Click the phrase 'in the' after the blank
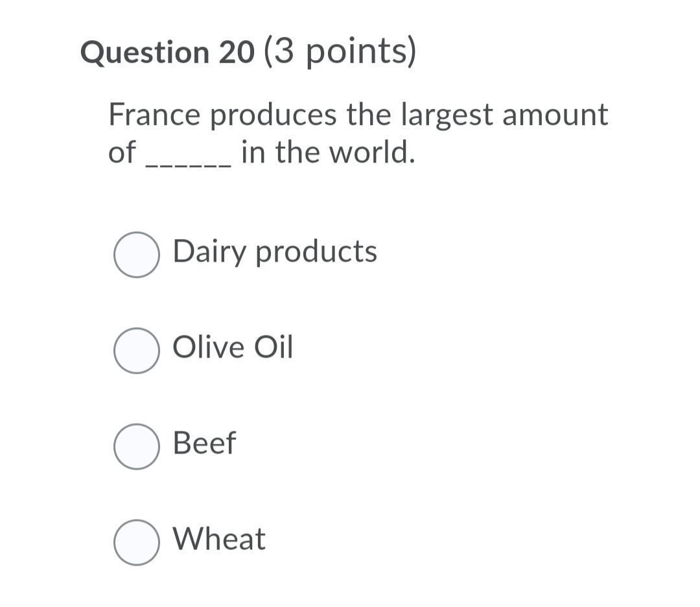This screenshot has height=607, width=700. [281, 152]
